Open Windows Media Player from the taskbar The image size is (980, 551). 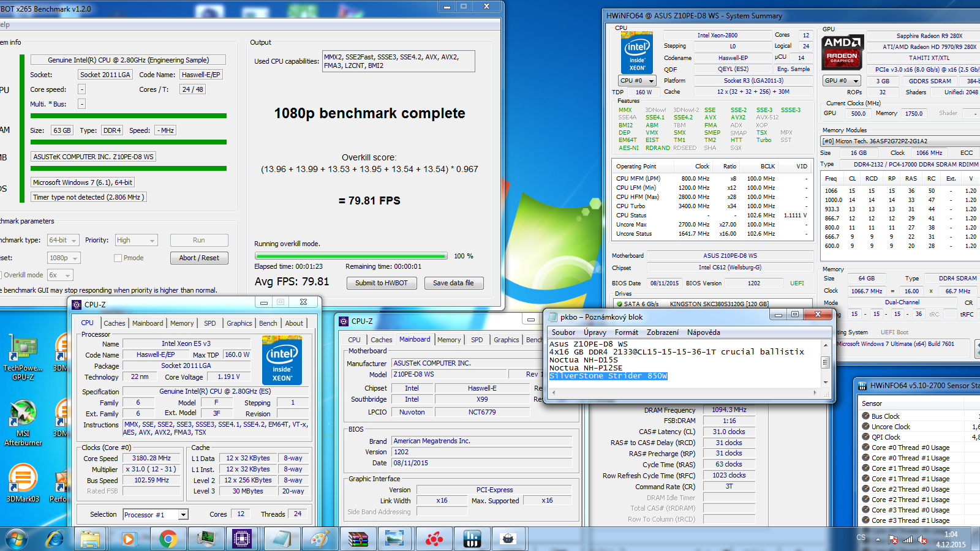tap(128, 539)
